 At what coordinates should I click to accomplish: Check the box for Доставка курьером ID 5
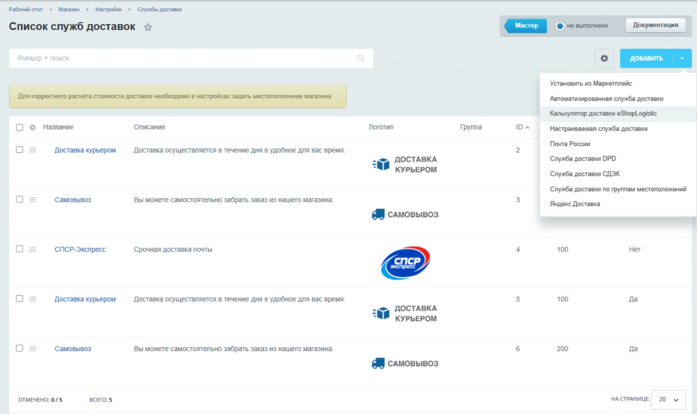(20, 298)
